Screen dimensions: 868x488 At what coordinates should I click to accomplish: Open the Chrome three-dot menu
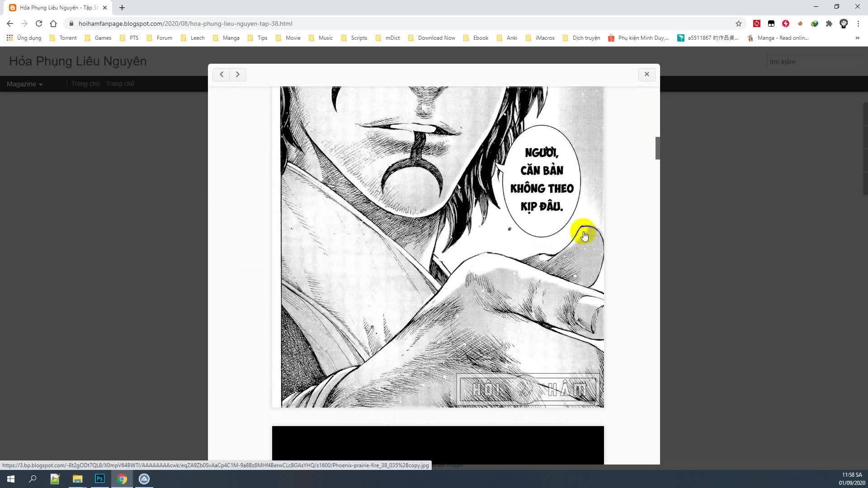(858, 23)
